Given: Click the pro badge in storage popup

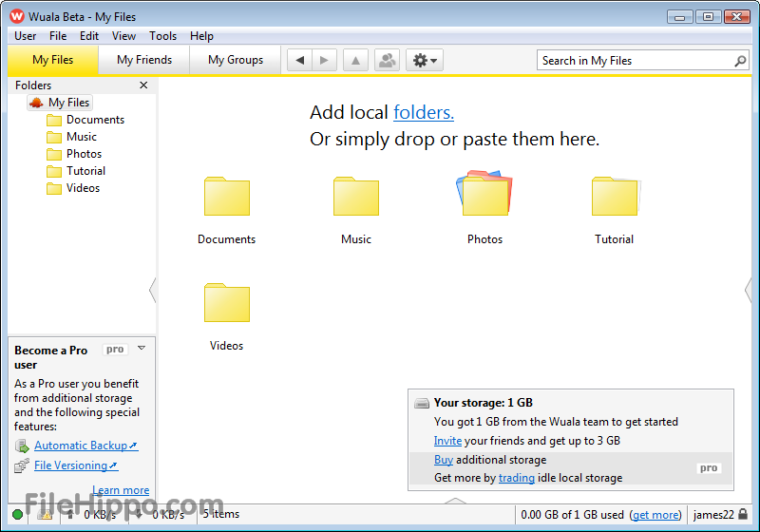Looking at the screenshot, I should pyautogui.click(x=709, y=468).
